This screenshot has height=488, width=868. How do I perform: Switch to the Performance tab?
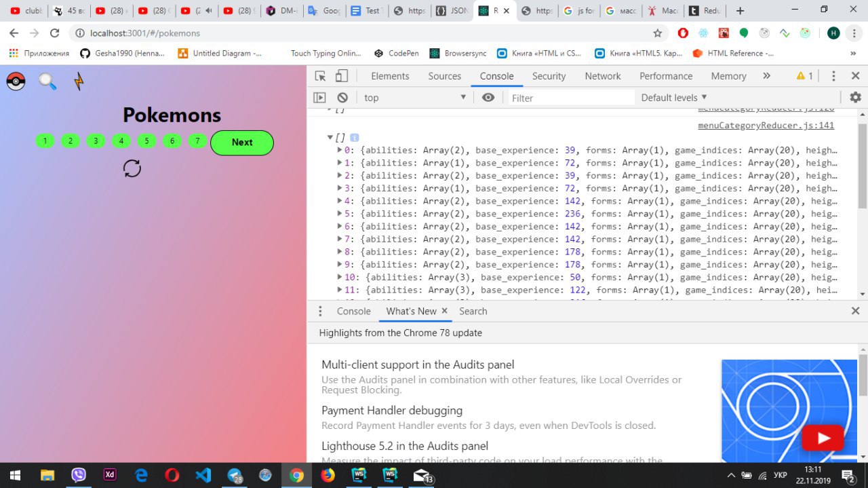tap(666, 76)
